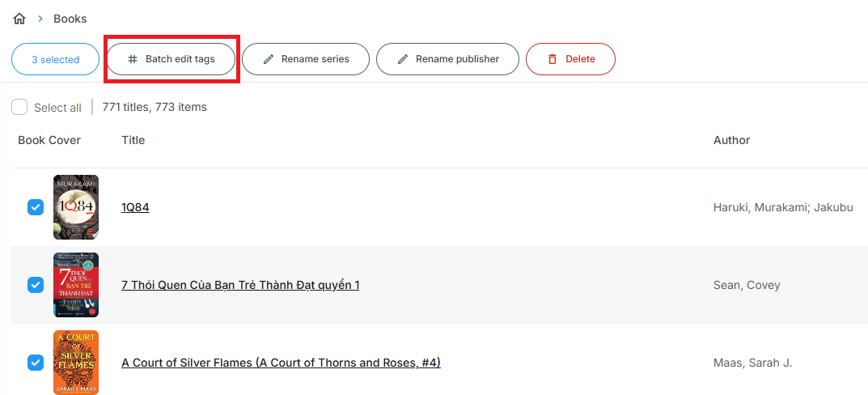Uncheck A Court of Silver Flames checkbox

pyautogui.click(x=36, y=363)
